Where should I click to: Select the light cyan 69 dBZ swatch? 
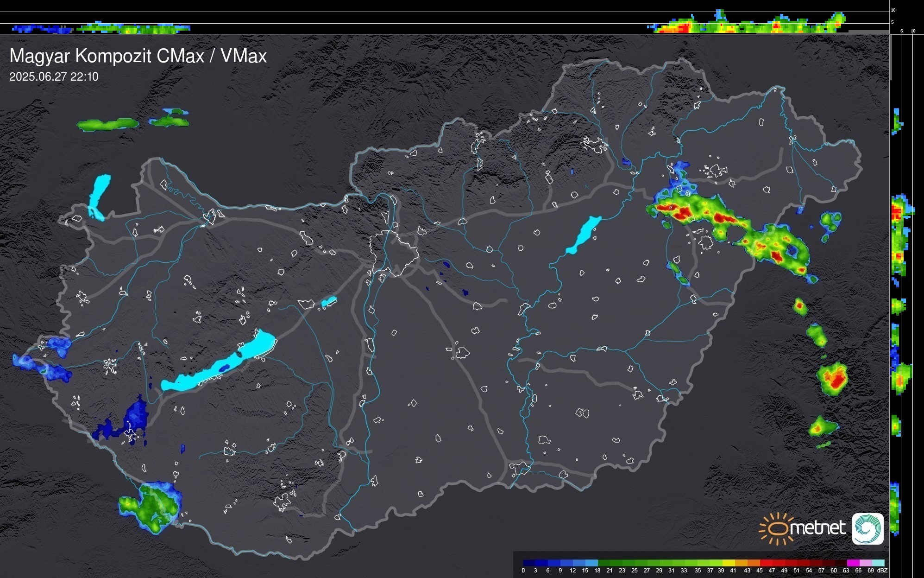click(878, 563)
